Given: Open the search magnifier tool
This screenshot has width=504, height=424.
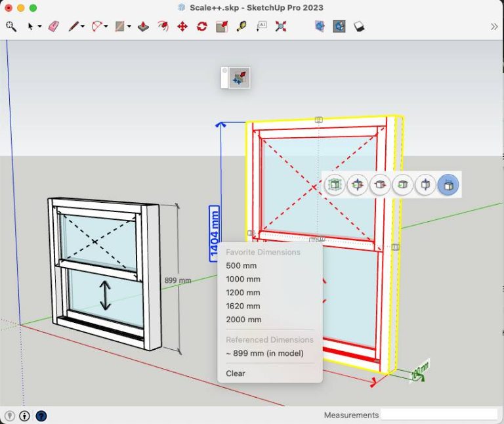Looking at the screenshot, I should pyautogui.click(x=11, y=26).
